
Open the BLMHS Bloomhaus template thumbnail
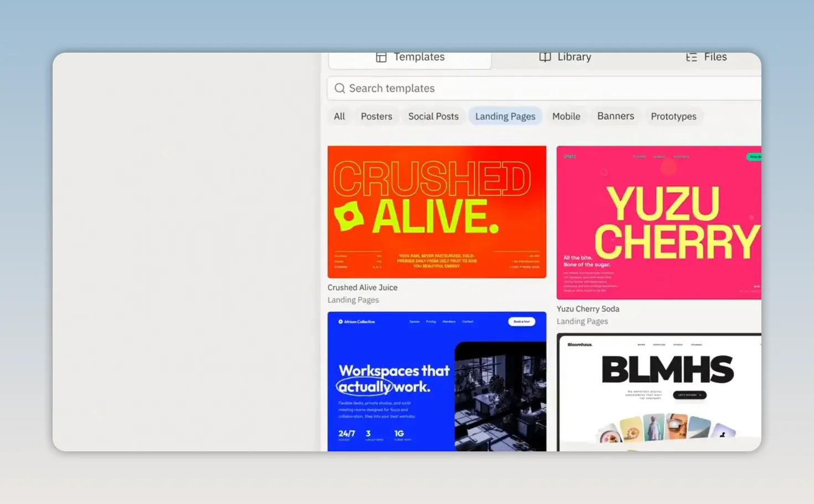[659, 392]
